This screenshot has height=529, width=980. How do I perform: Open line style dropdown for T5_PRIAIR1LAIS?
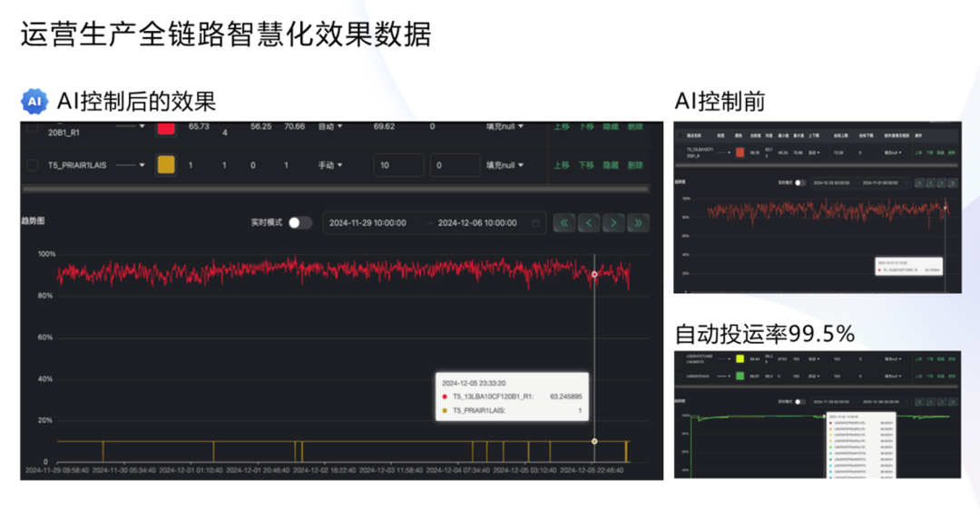coord(130,165)
